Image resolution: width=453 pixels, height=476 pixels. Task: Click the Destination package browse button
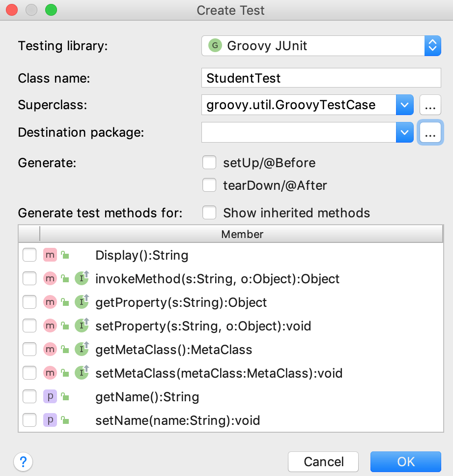coord(430,132)
